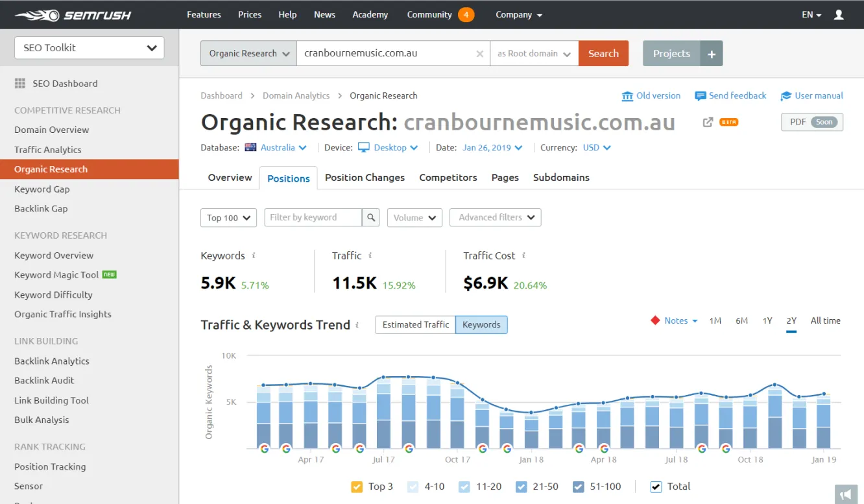Screen dimensions: 864x504
Task: Select the All time range
Action: pos(826,320)
